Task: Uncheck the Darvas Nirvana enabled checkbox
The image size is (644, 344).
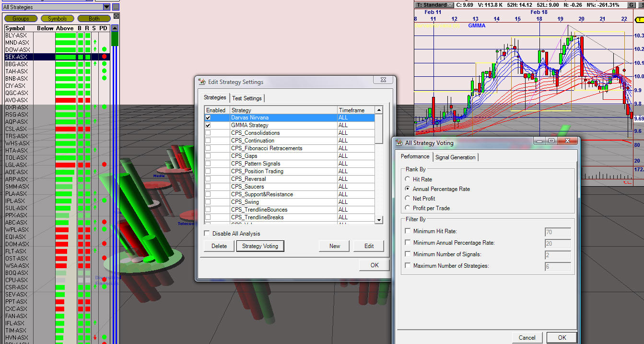Action: (x=208, y=118)
